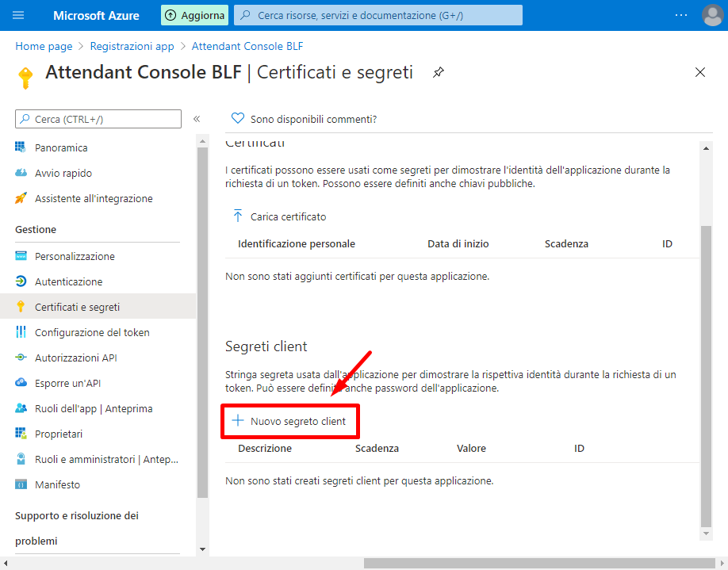The width and height of the screenshot is (728, 570).
Task: Click the Avvio rapido cloud icon
Action: [21, 173]
